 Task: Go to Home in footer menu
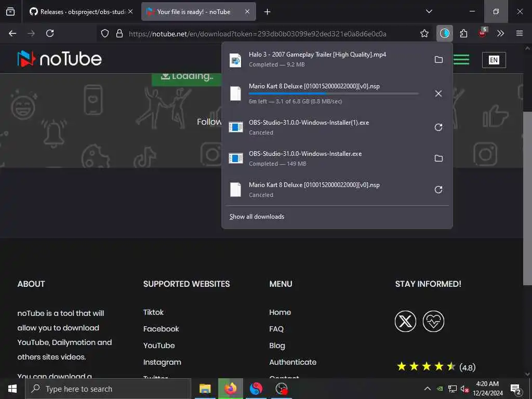(x=280, y=312)
